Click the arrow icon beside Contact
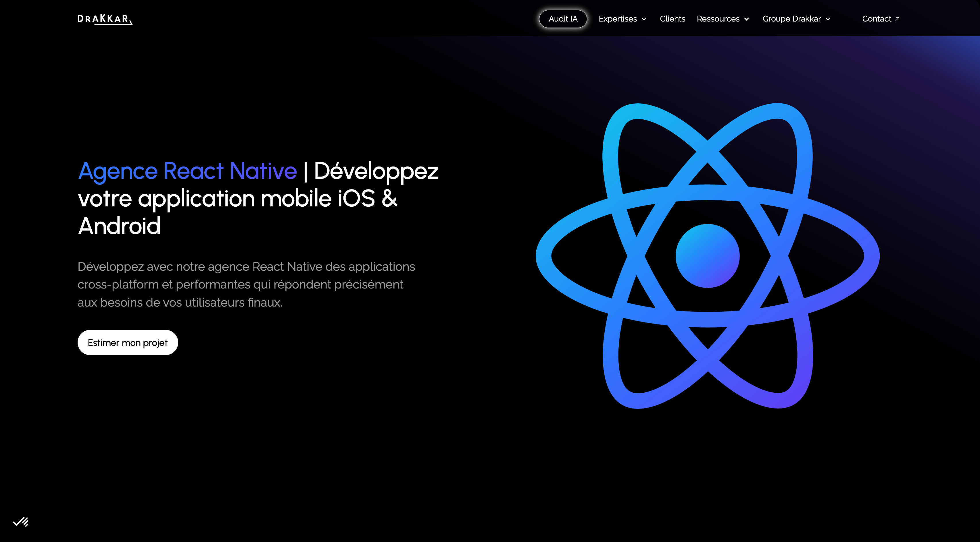This screenshot has width=980, height=542. tap(898, 19)
